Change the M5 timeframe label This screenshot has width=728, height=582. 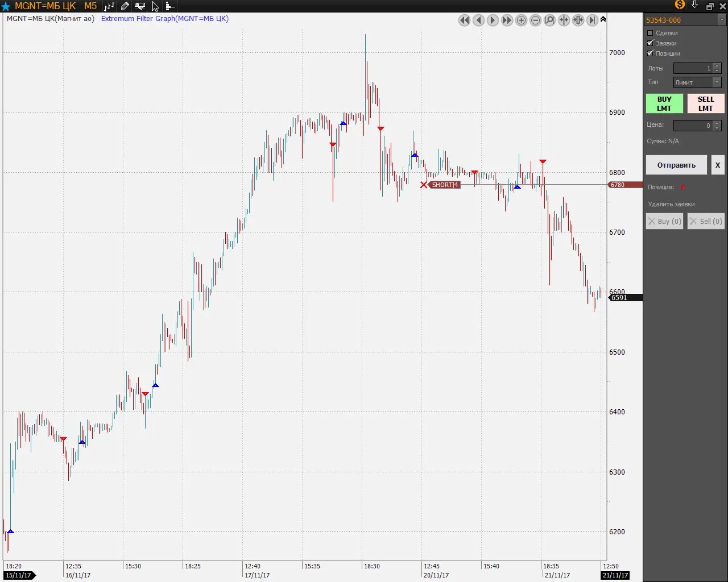coord(90,6)
